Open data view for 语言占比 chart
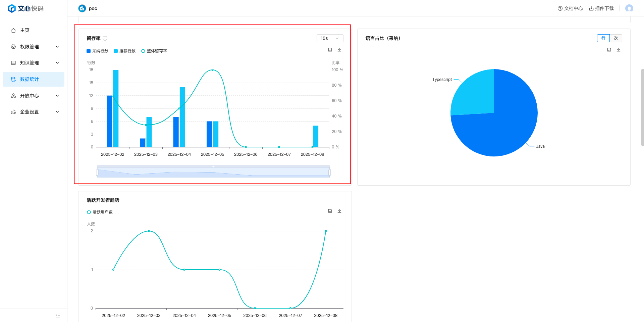Image resolution: width=644 pixels, height=322 pixels. pyautogui.click(x=609, y=50)
